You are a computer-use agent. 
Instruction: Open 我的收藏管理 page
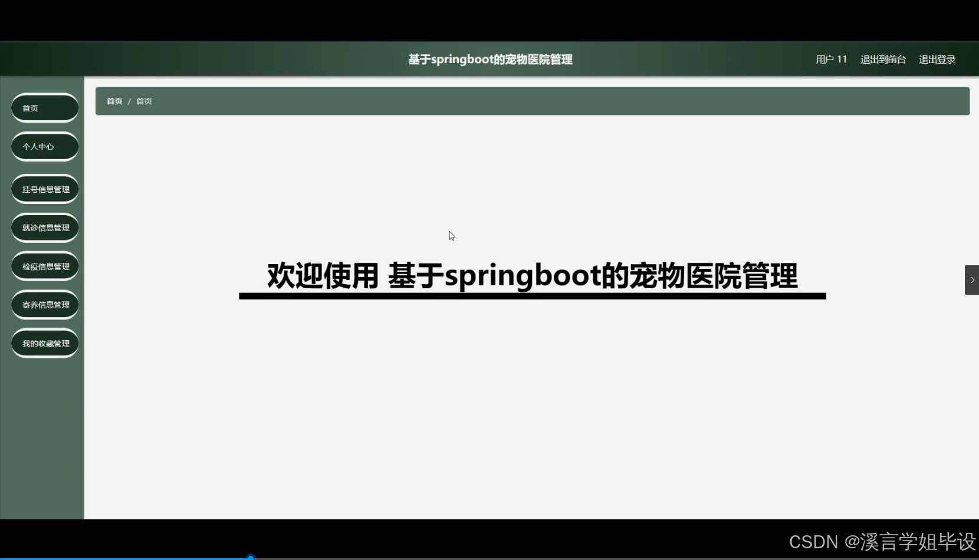tap(44, 343)
